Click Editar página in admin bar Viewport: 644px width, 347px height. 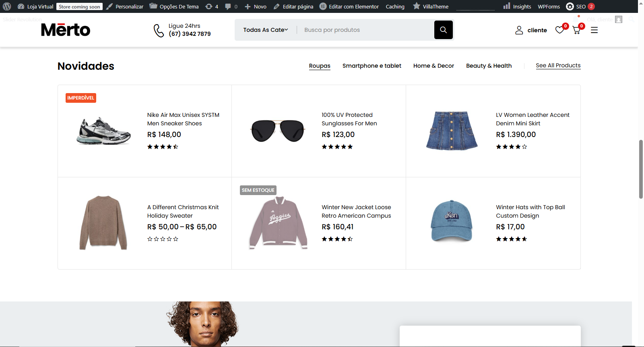(293, 6)
